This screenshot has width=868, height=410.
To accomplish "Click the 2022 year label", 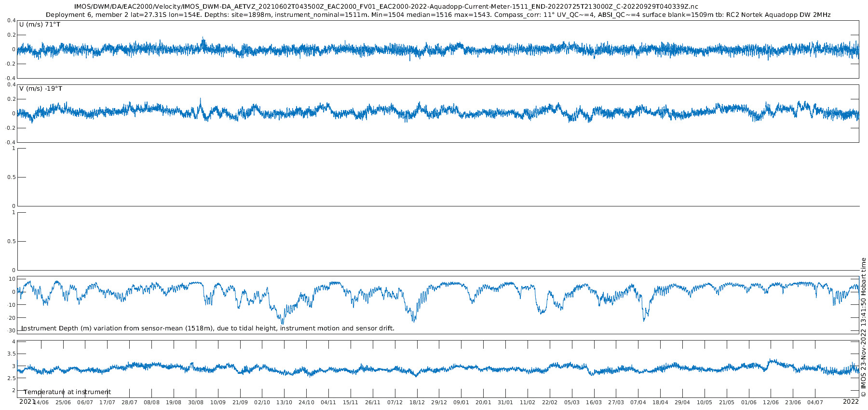I will (851, 401).
